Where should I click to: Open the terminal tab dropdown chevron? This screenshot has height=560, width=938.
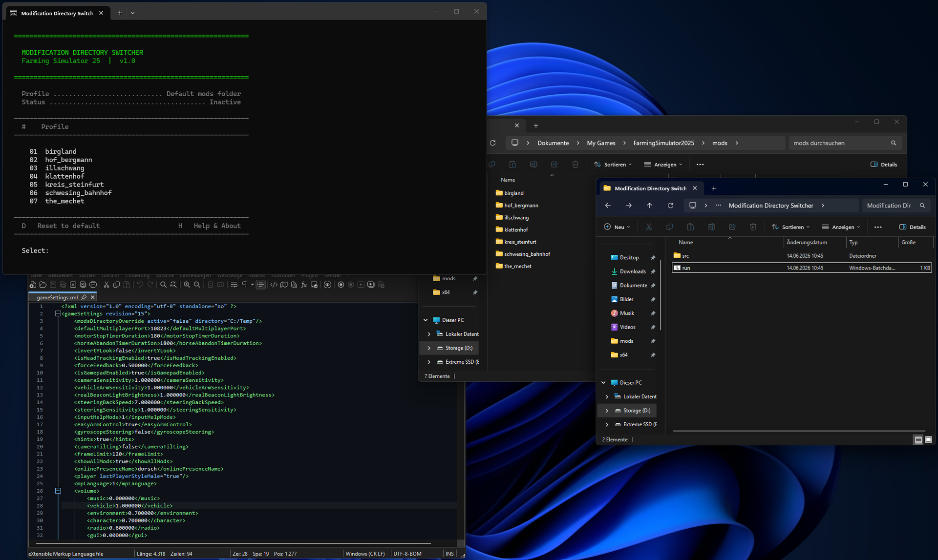[133, 13]
